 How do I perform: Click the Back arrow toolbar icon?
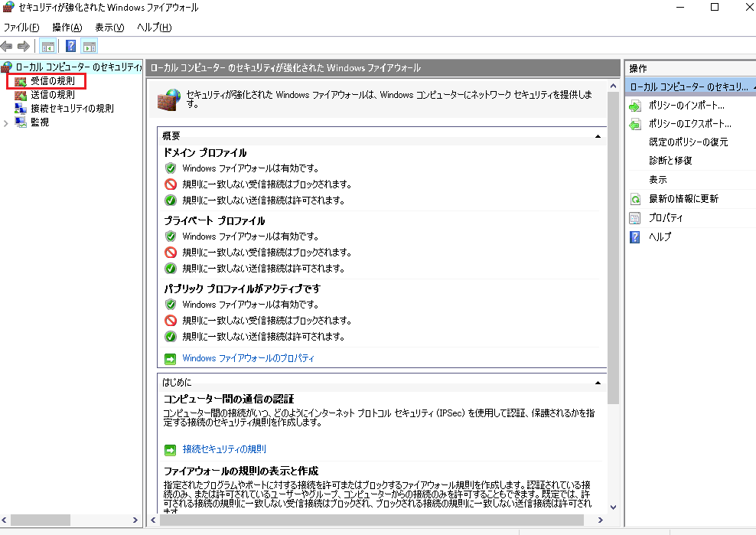pyautogui.click(x=6, y=47)
